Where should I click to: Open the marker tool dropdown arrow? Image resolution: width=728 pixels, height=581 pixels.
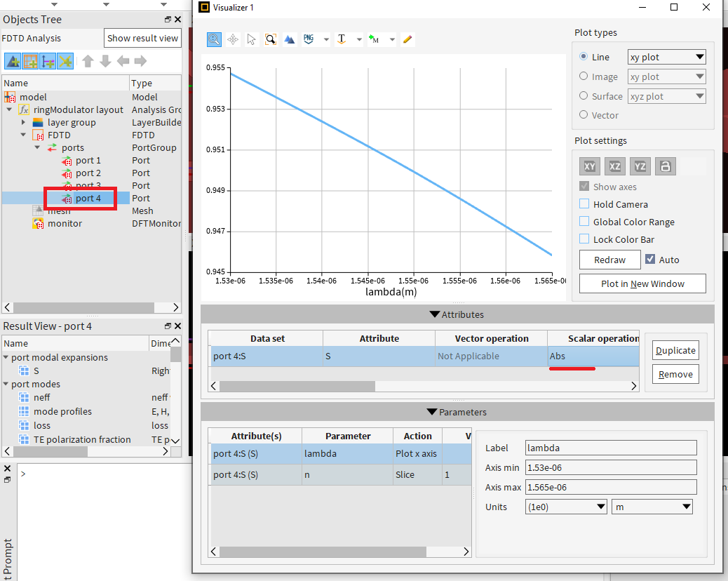(392, 39)
